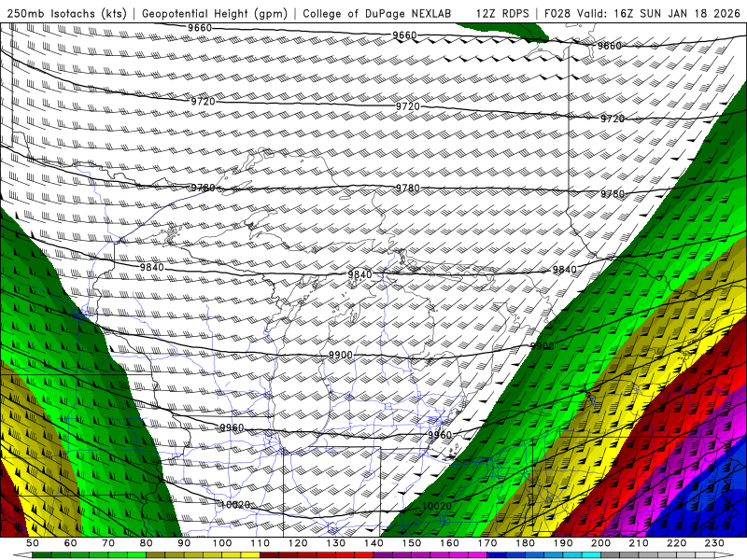Click the 60 value on color scale
The height and width of the screenshot is (560, 747).
click(x=71, y=543)
